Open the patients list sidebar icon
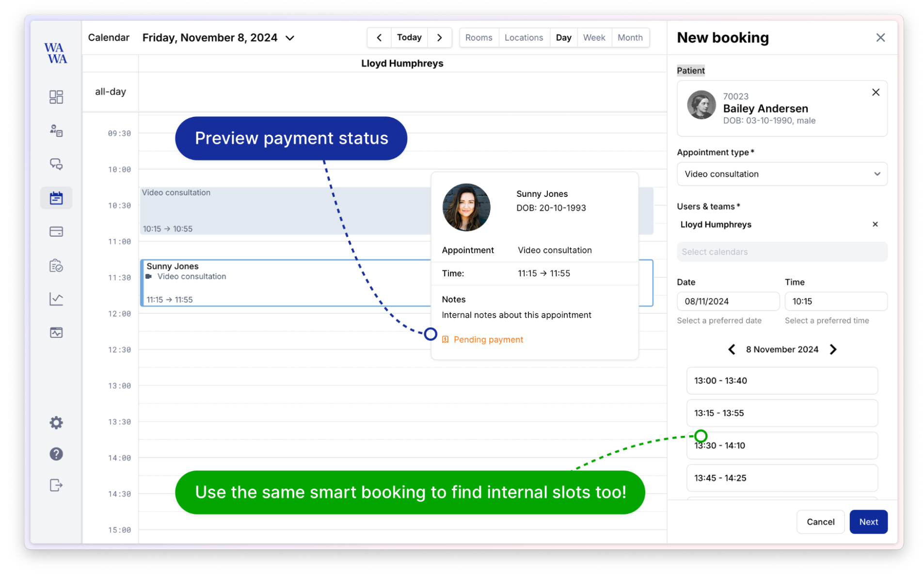This screenshot has width=924, height=575. [x=56, y=130]
